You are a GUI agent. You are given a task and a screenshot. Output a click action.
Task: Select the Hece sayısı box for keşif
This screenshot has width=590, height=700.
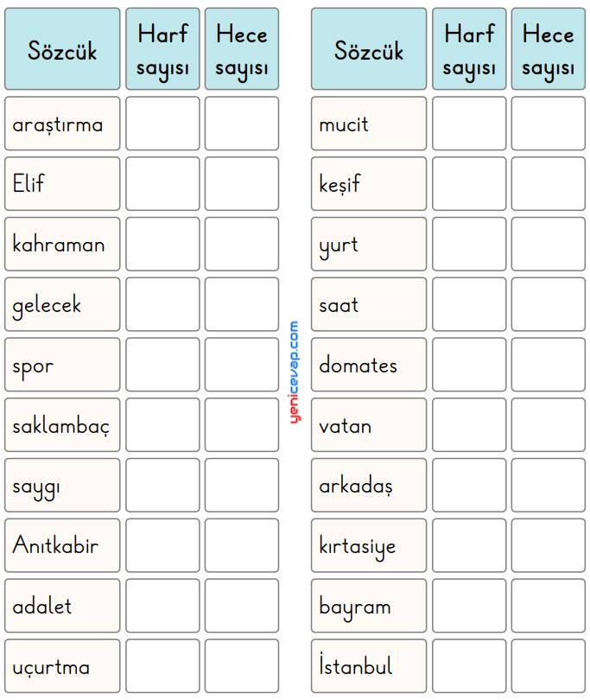coord(548,184)
